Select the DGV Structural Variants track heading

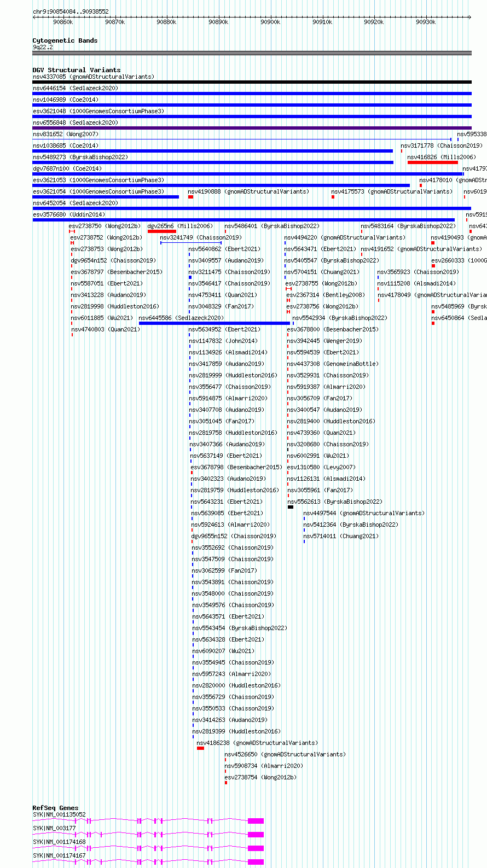[77, 70]
